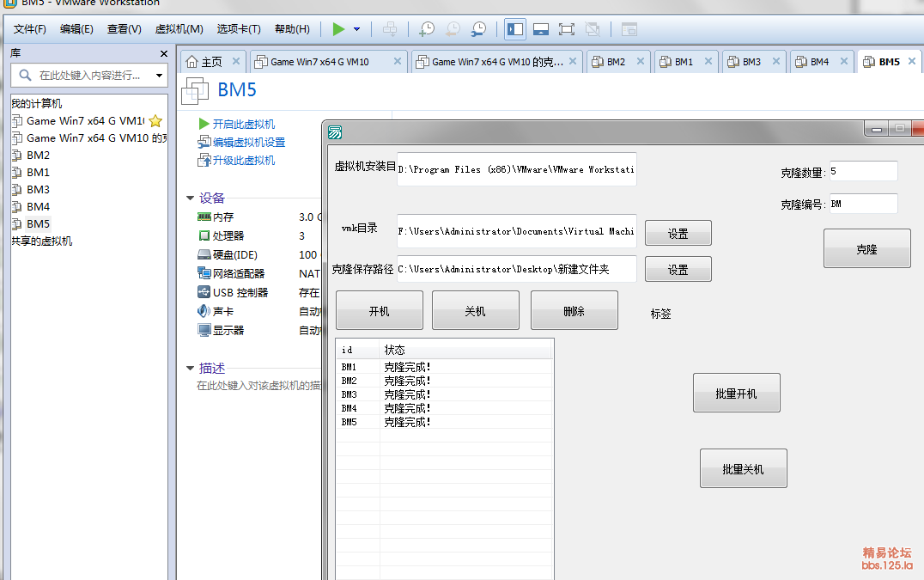
Task: Click 设置 button next to 克隆保存路径
Action: point(678,269)
